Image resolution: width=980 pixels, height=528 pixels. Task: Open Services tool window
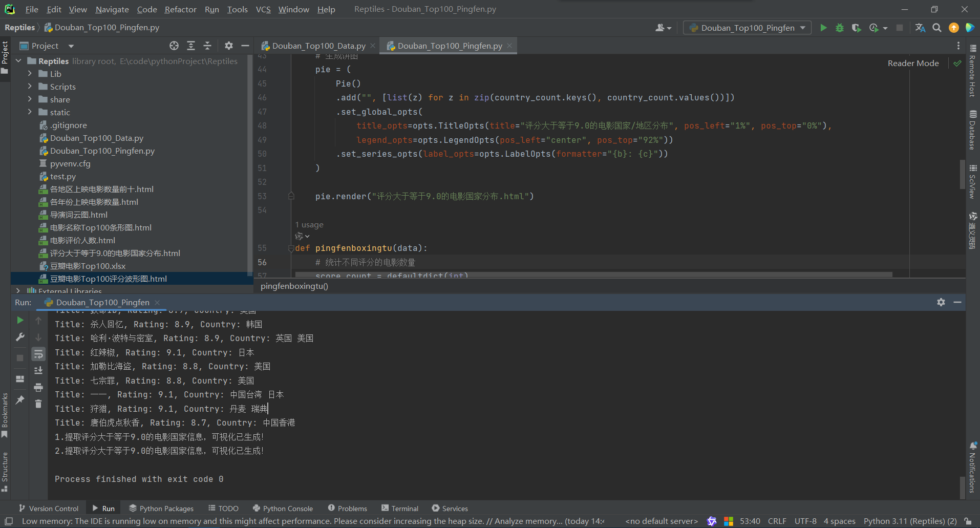coord(450,508)
